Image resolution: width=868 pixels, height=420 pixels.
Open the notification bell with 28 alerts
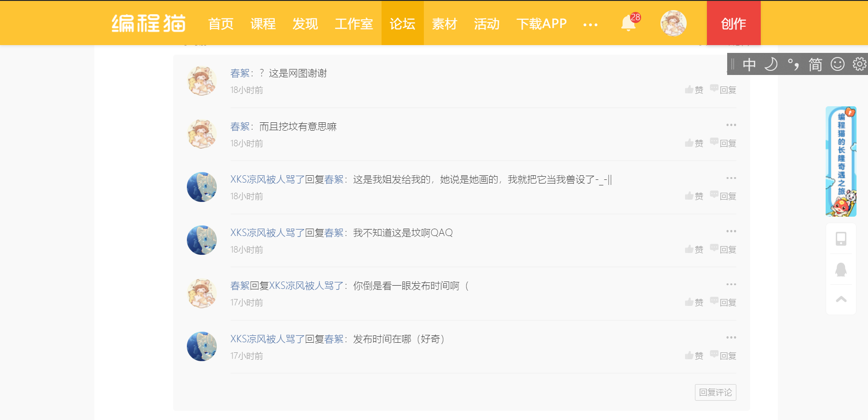click(x=629, y=23)
